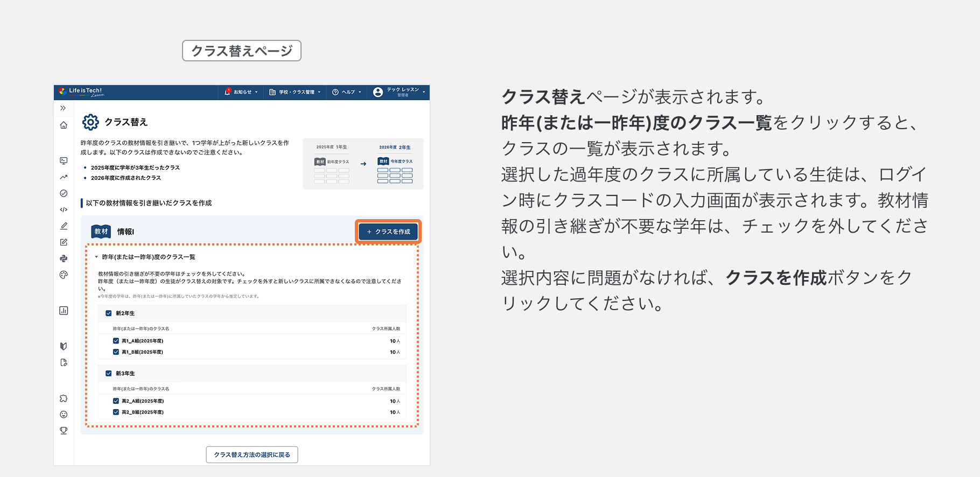Uncheck the 新2年生 grade checkbox
The image size is (980, 477).
(x=109, y=313)
